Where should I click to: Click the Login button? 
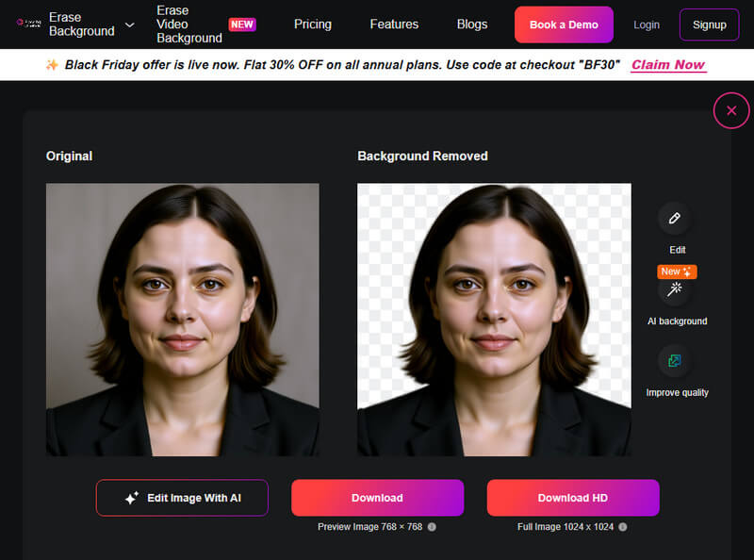647,25
